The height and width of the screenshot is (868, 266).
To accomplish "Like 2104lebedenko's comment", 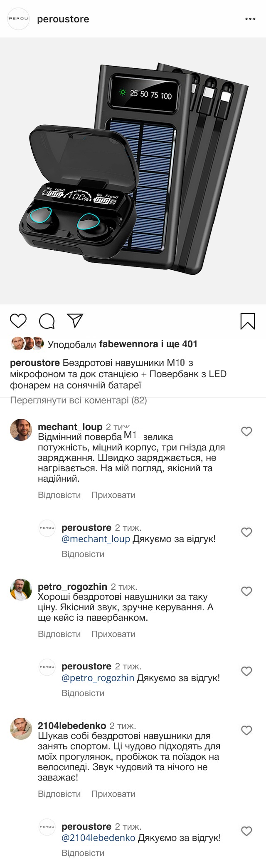I will (246, 730).
